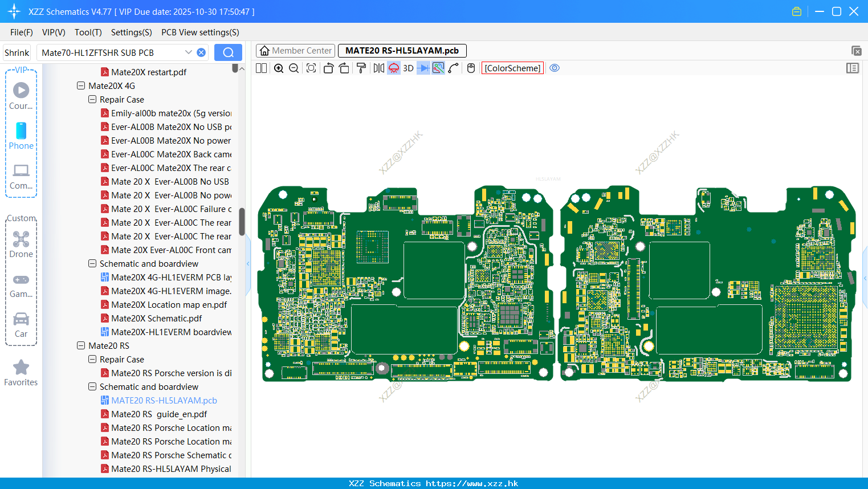868x489 pixels.
Task: Open Mate20X-HL1EVERM boardview file
Action: click(166, 332)
